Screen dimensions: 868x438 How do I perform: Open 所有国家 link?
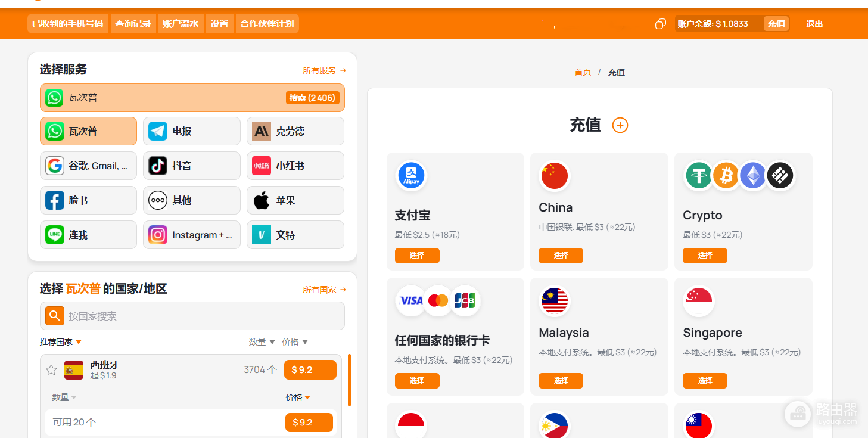(x=324, y=290)
